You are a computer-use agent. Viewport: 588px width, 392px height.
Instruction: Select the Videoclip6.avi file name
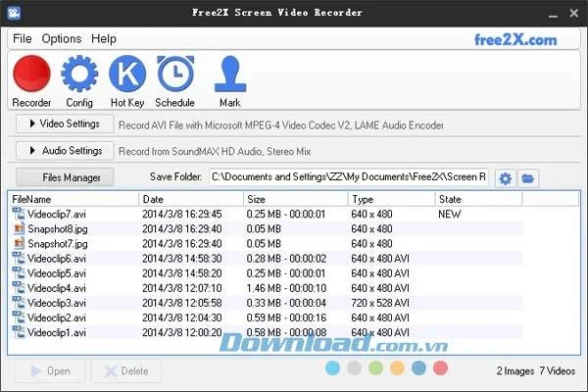[x=57, y=259]
